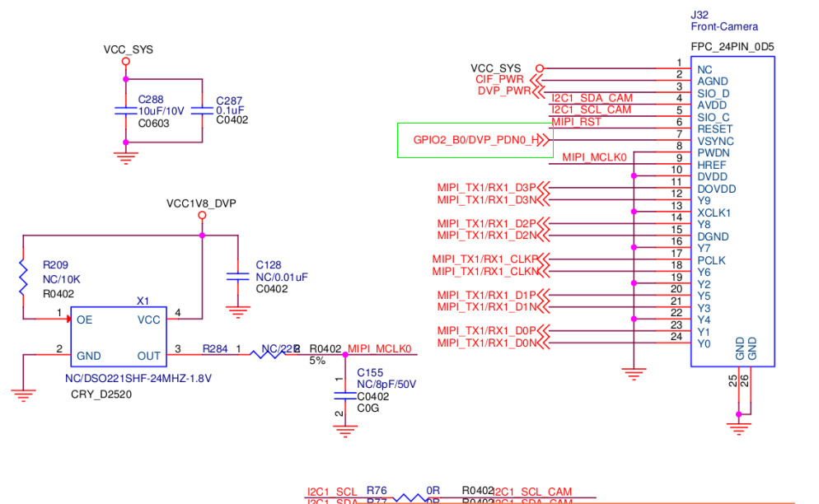The image size is (819, 504).
Task: Click ground symbol below pins 25 and 26
Action: (738, 428)
